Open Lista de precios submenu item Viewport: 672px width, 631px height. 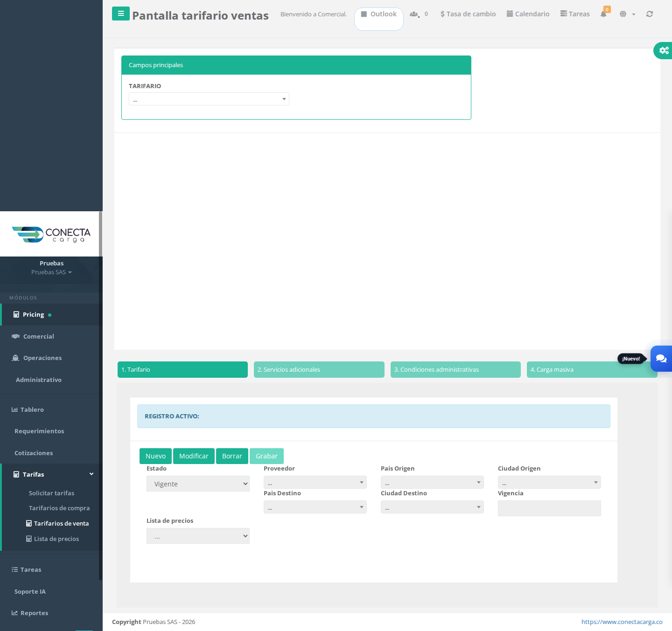[x=52, y=539]
